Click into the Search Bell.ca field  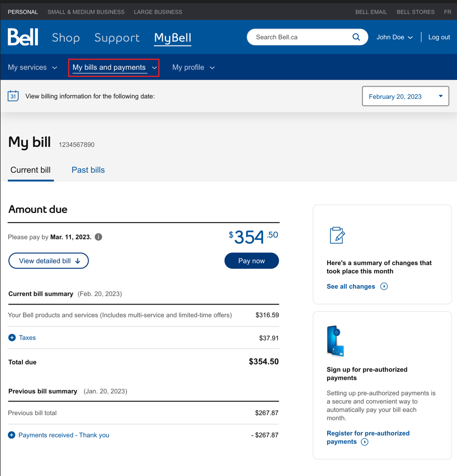click(300, 37)
